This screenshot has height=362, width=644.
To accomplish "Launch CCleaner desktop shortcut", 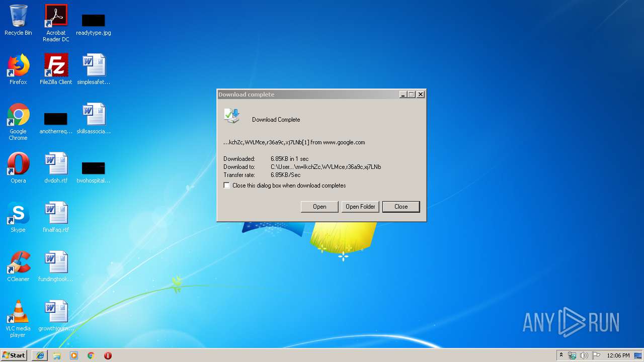I will click(18, 266).
